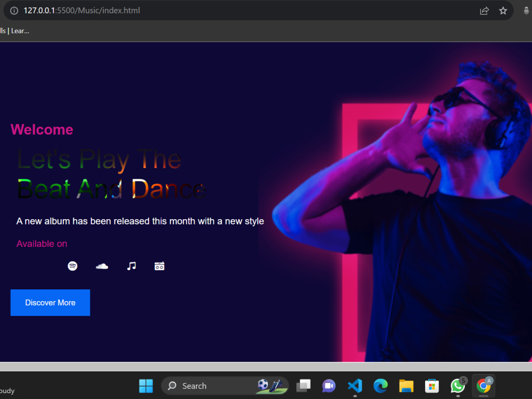Open File Explorer from the taskbar
The image size is (532, 399).
click(406, 386)
